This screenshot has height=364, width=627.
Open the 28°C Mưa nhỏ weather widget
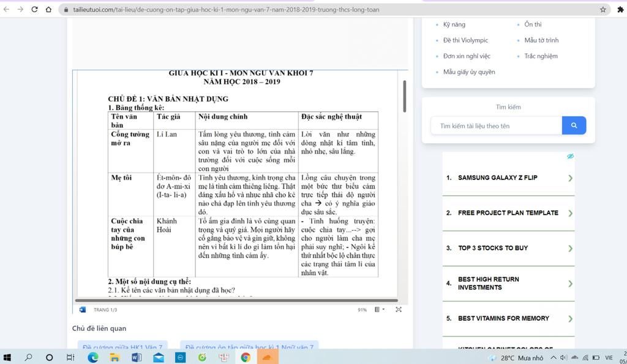click(x=517, y=358)
